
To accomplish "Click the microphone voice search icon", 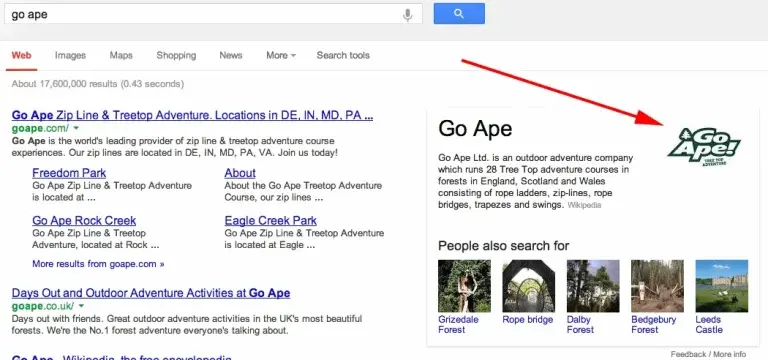I will point(407,15).
